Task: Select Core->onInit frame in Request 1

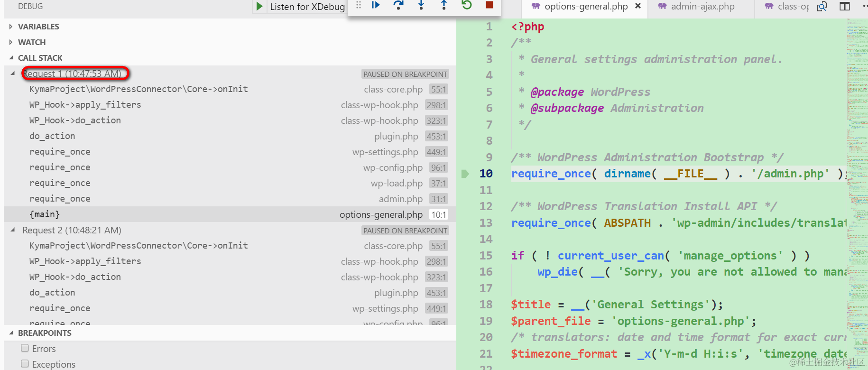Action: click(230, 89)
